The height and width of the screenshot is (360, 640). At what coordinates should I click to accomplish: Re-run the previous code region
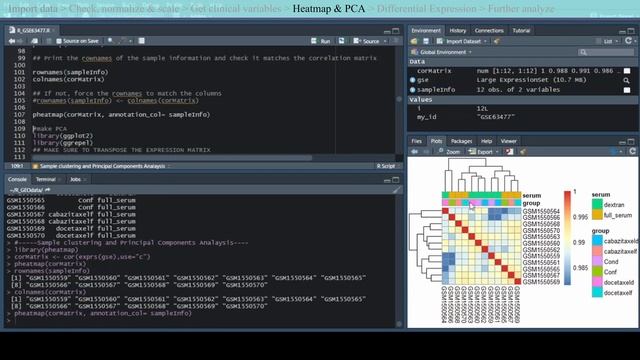[x=342, y=41]
